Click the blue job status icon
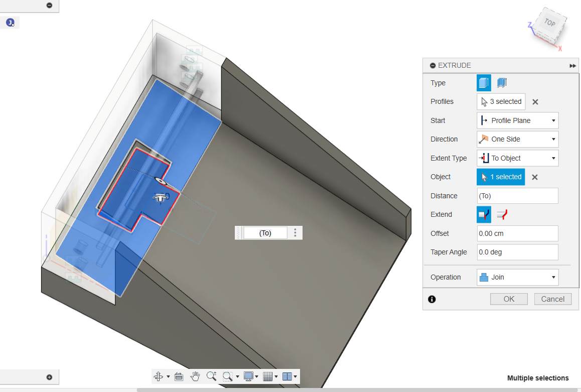 click(x=10, y=23)
